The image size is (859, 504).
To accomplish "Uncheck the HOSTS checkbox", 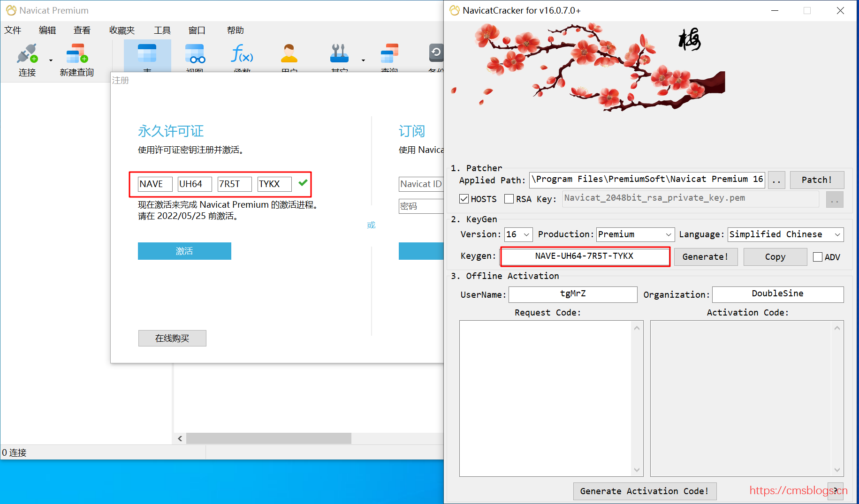I will pyautogui.click(x=464, y=199).
